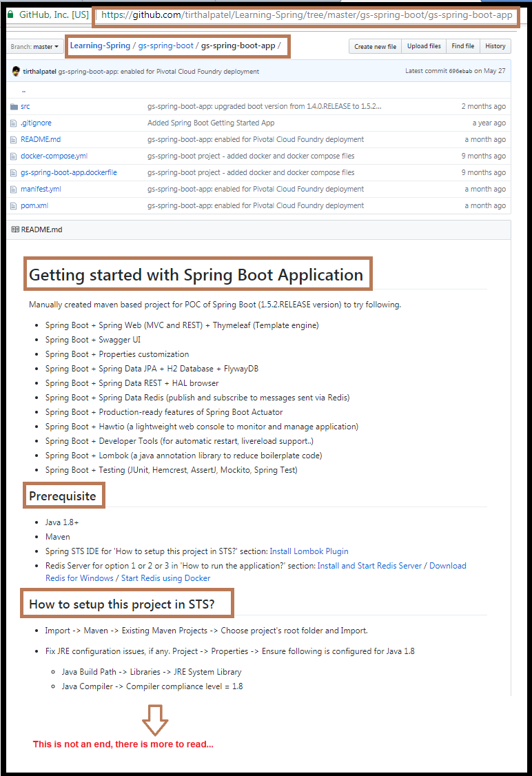The height and width of the screenshot is (776, 532).
Task: Click the file icon beside manifest.yml
Action: (x=13, y=189)
